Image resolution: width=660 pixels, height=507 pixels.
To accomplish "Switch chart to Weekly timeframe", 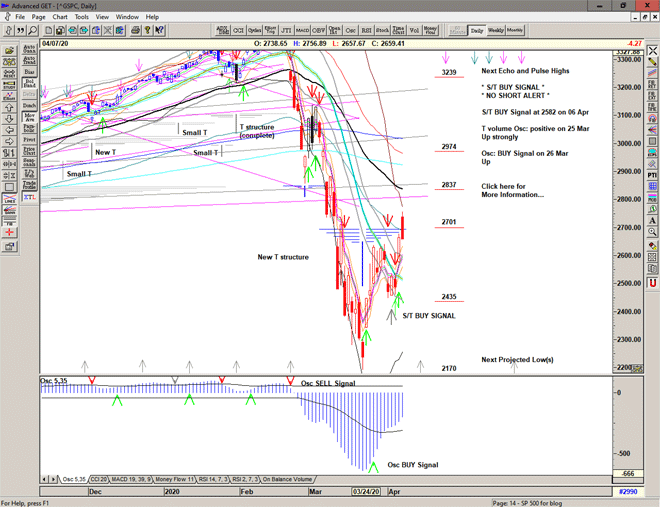I will pos(495,31).
